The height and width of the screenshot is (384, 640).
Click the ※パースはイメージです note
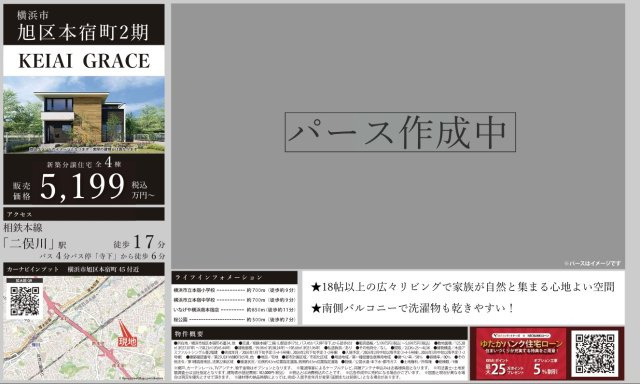tap(593, 264)
